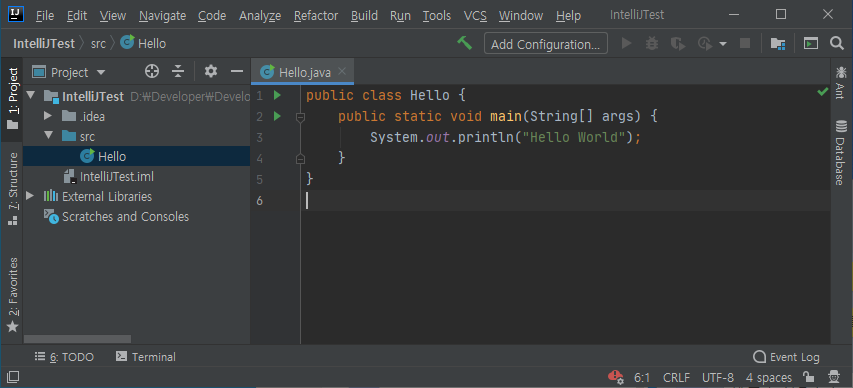Image resolution: width=853 pixels, height=388 pixels.
Task: Open the Help menu
Action: [568, 16]
